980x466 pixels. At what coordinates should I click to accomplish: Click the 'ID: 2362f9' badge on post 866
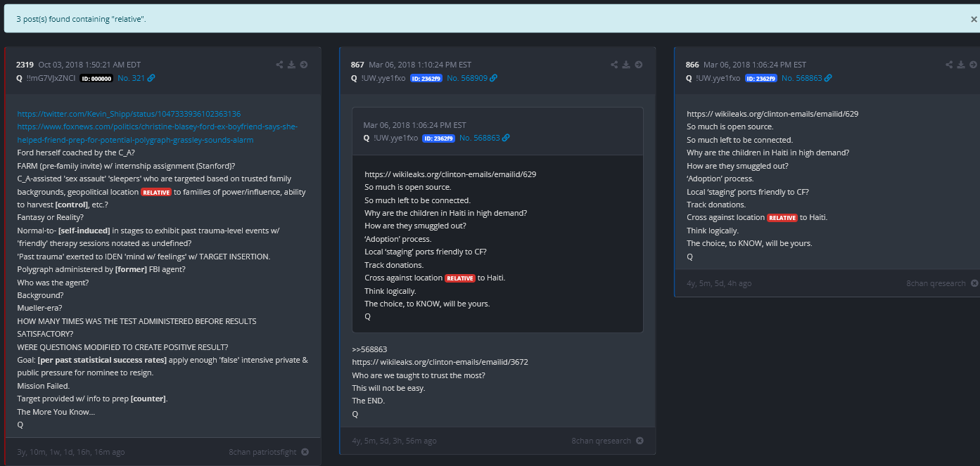761,79
